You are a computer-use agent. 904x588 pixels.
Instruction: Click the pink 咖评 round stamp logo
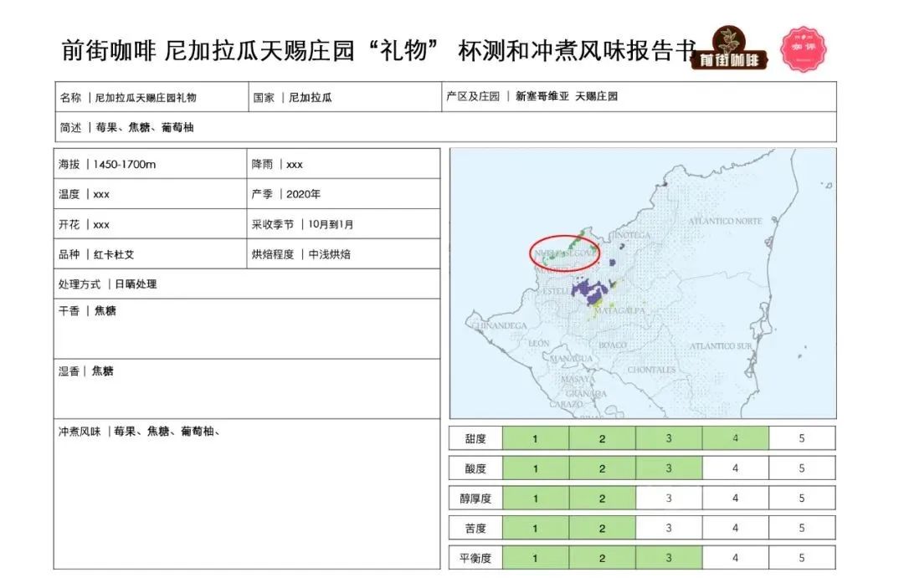click(x=803, y=49)
